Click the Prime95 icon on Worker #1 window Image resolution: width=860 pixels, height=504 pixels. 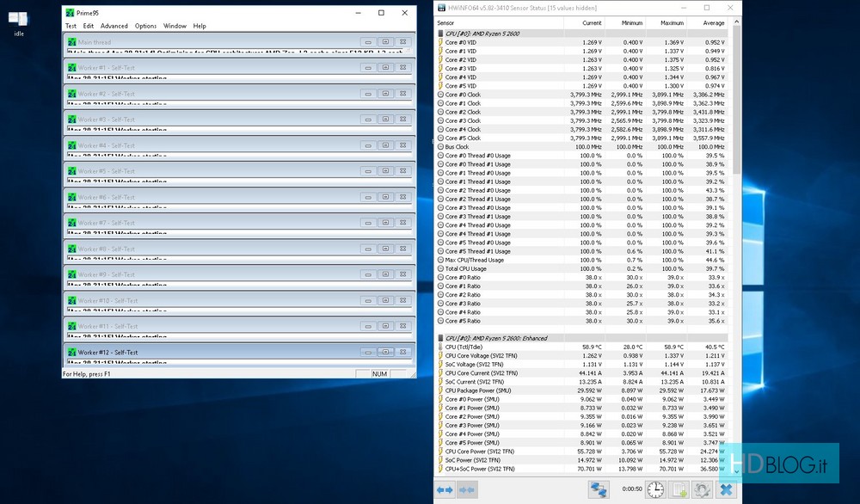click(71, 68)
